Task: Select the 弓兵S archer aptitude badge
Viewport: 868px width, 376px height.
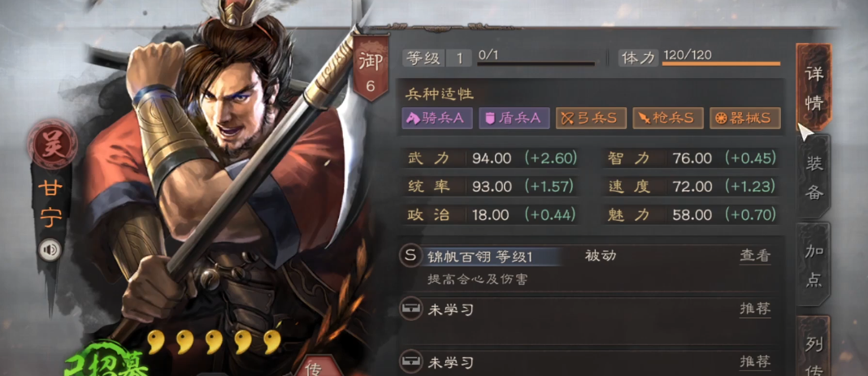Action: click(x=591, y=119)
